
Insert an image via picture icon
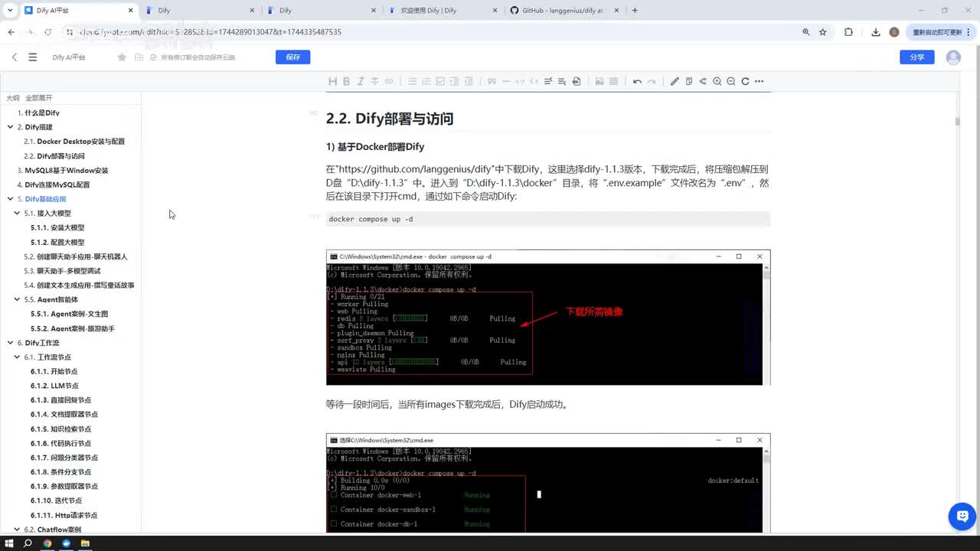click(599, 81)
